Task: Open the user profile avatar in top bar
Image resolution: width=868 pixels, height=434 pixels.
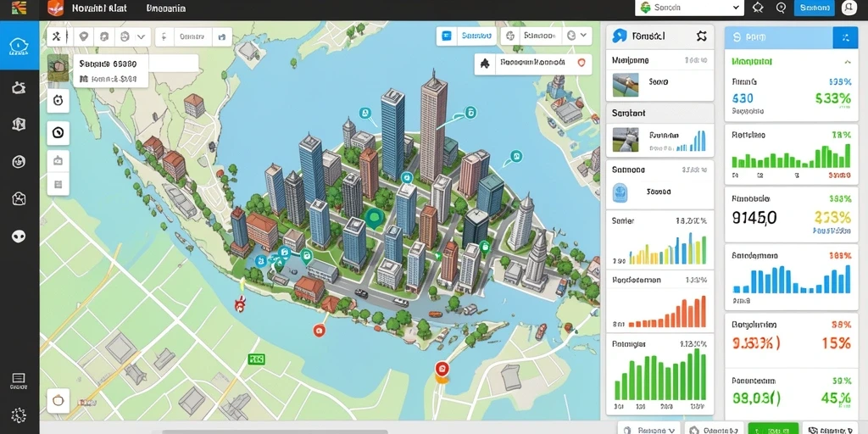Action: [x=849, y=7]
